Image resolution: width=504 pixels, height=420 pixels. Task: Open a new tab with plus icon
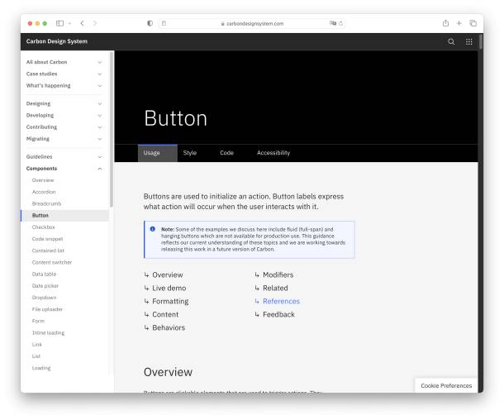tap(459, 23)
